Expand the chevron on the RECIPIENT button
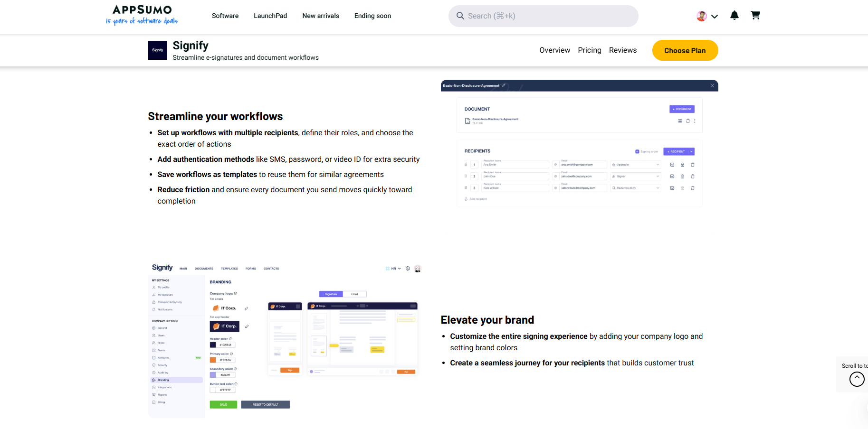Screen dimensions: 868x429 coord(691,151)
